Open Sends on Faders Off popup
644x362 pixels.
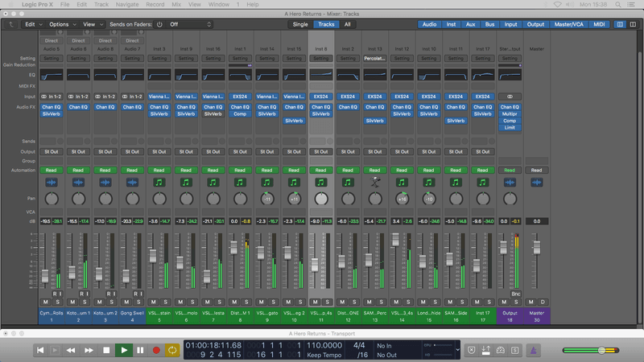click(x=190, y=24)
